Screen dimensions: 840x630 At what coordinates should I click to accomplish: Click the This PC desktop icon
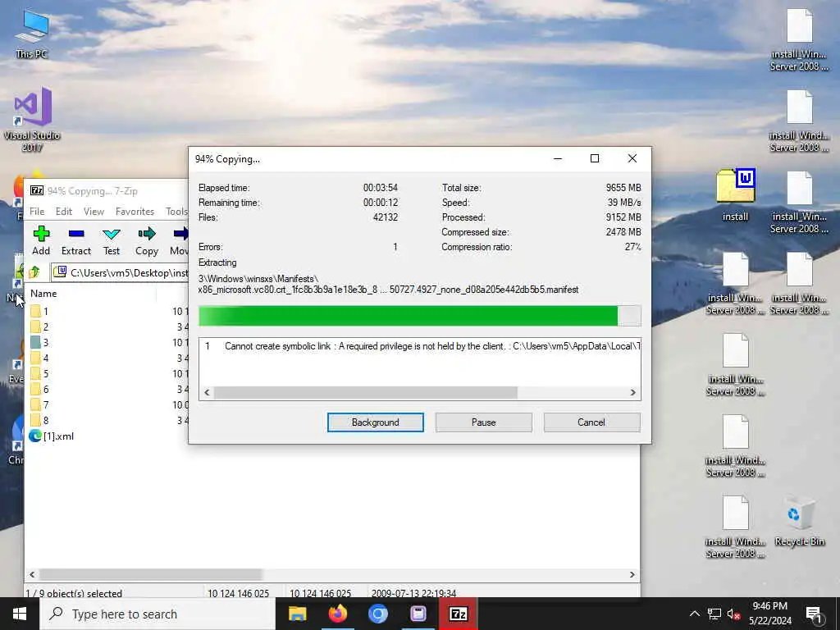tap(32, 34)
